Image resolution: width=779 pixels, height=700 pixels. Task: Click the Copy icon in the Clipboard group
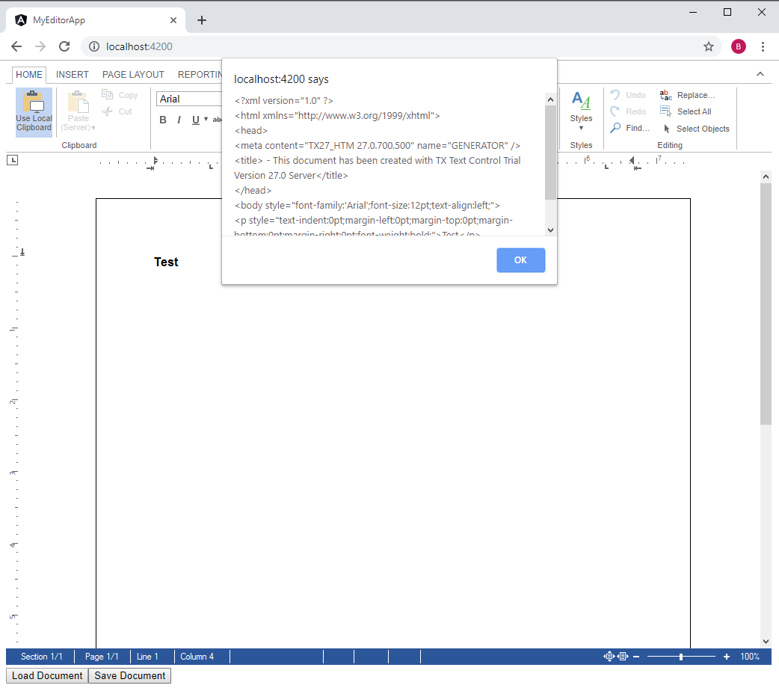107,94
